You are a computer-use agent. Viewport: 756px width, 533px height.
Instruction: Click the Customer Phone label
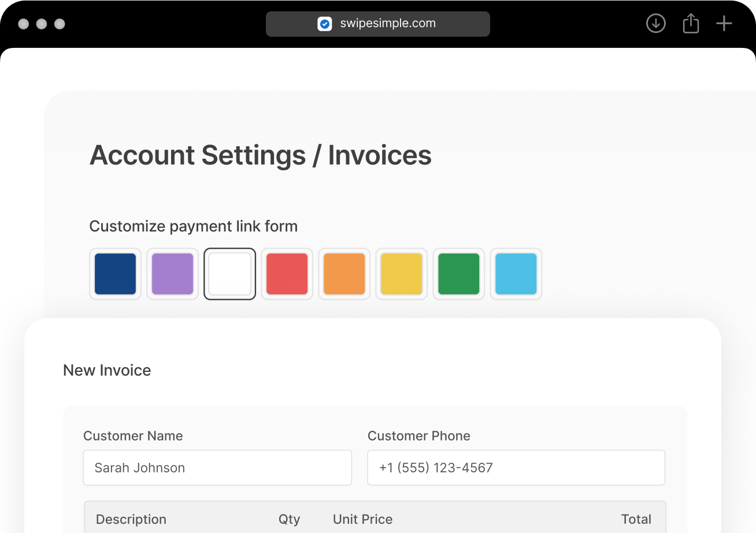(419, 436)
